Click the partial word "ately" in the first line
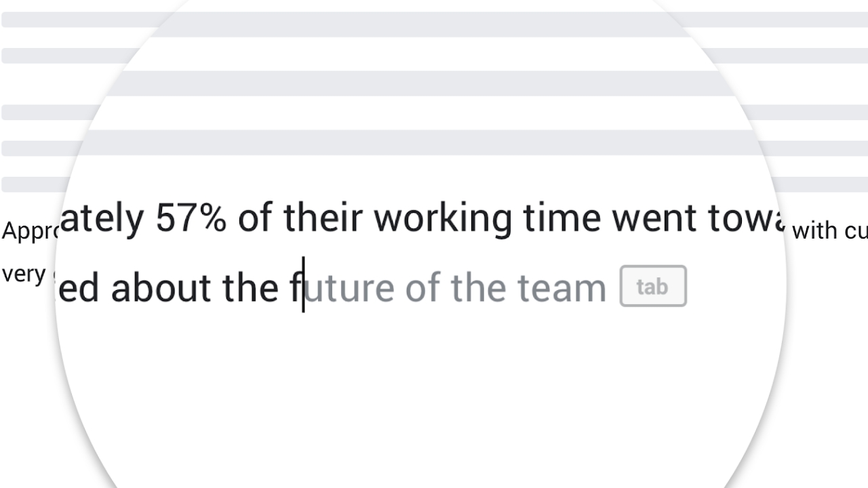Image resolution: width=868 pixels, height=488 pixels. 102,219
